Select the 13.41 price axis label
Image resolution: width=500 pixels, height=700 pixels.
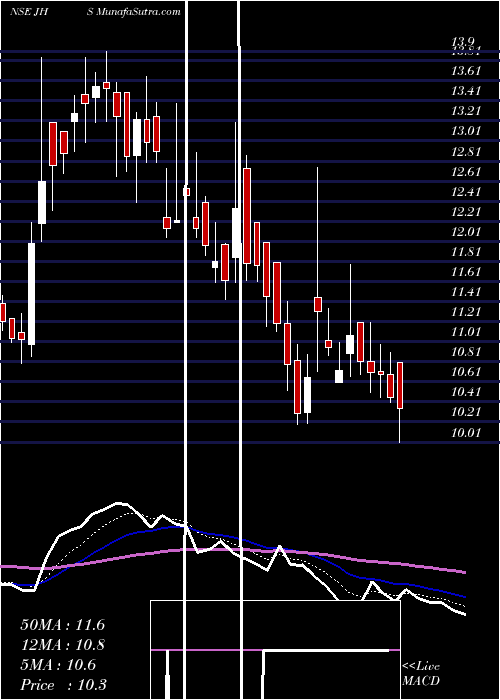tap(466, 91)
